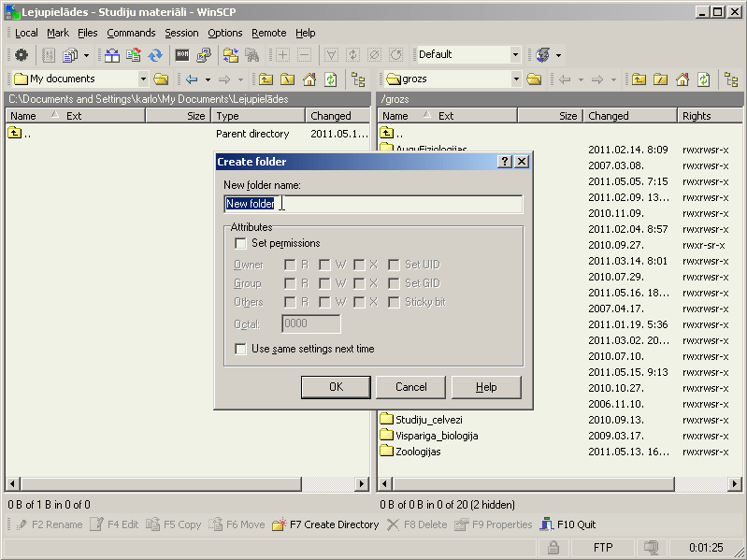Open the grozs remote directory dropdown
This screenshot has height=560, width=747.
click(516, 79)
